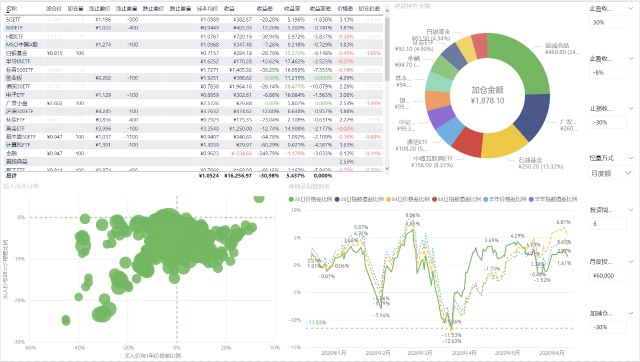Viewport: 640px width, 362px height.
Task: Click the purple legend marker for 半年指数值差比例
Action: click(531, 200)
